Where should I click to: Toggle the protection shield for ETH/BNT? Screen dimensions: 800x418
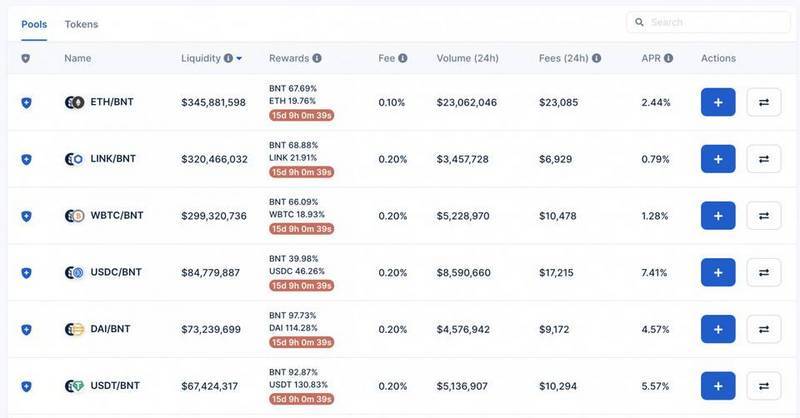pyautogui.click(x=27, y=102)
